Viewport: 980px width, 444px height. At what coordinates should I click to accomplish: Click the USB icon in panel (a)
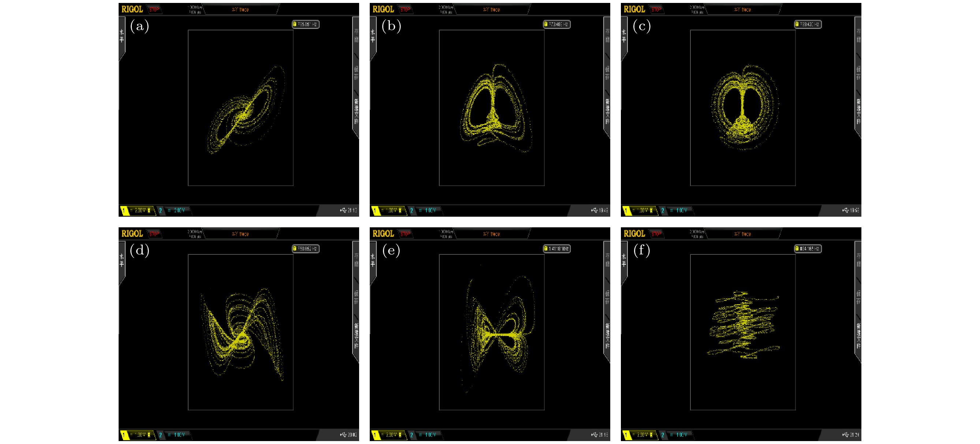(343, 210)
